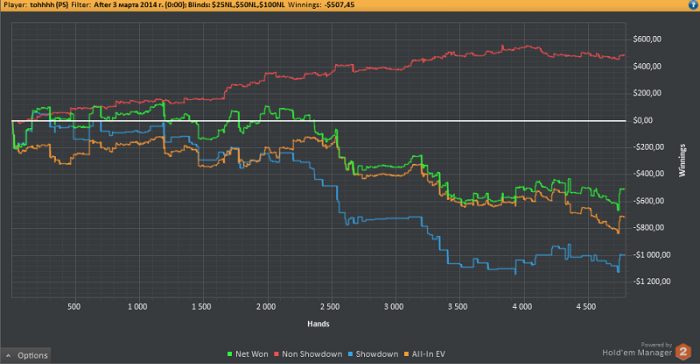700x364 pixels.
Task: Click the 1 000 hands axis label
Action: 138,307
